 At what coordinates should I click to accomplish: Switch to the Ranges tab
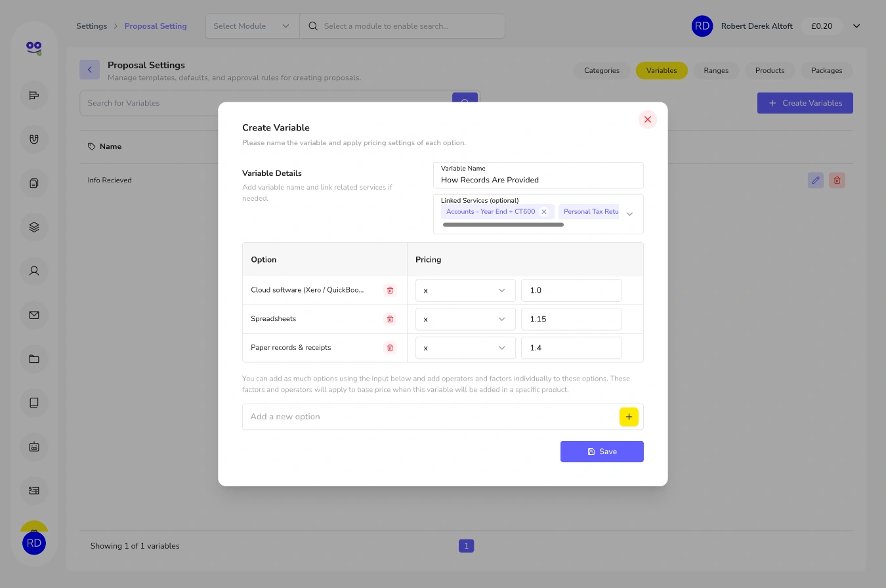pos(716,70)
